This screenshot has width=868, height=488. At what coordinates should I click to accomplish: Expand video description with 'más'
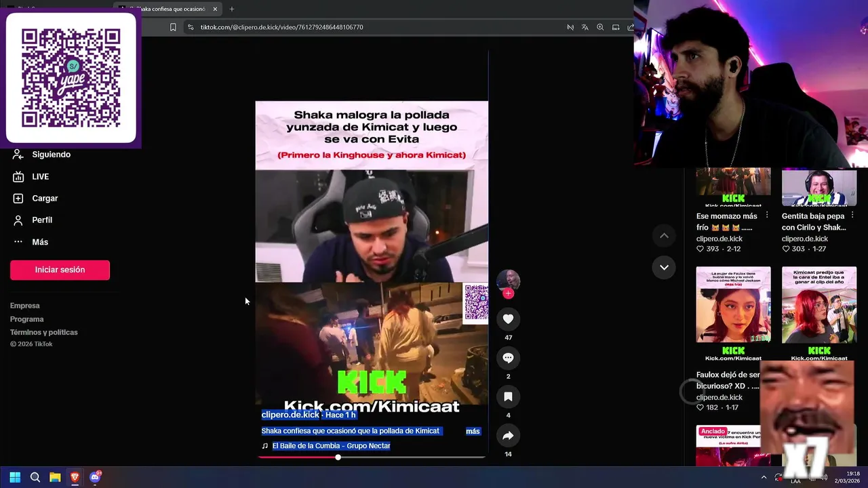click(x=473, y=431)
